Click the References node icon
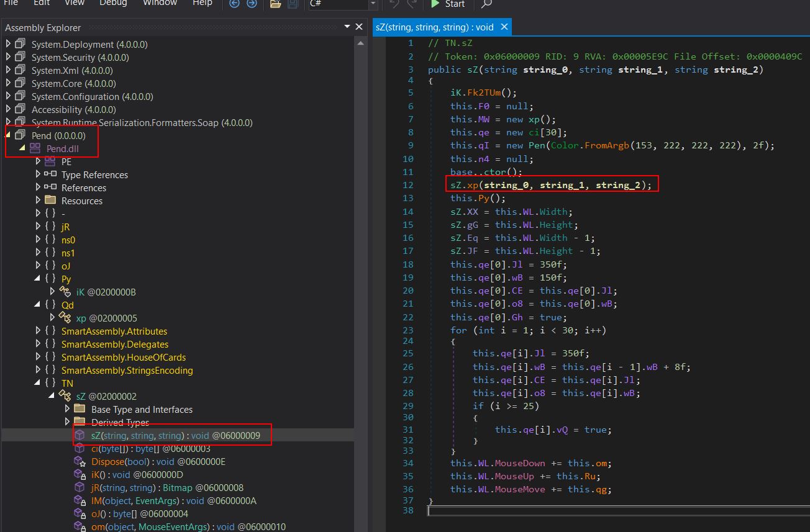 pos(50,187)
